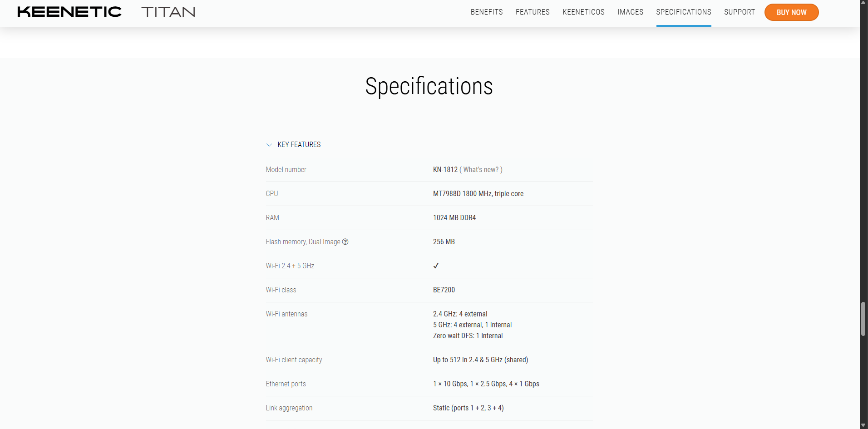Click the BE7200 Wi-Fi class value
This screenshot has height=429, width=868.
tap(444, 290)
